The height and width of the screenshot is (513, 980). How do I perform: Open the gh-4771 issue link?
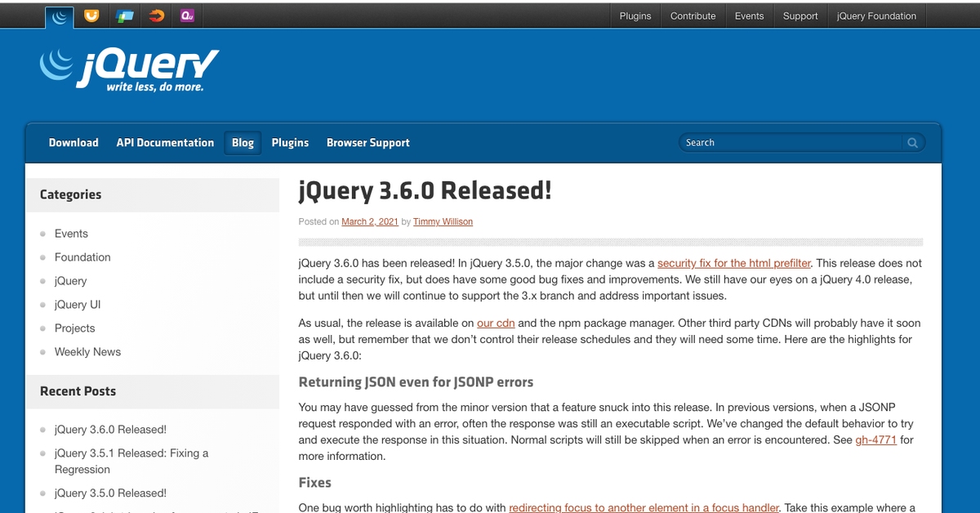click(875, 439)
